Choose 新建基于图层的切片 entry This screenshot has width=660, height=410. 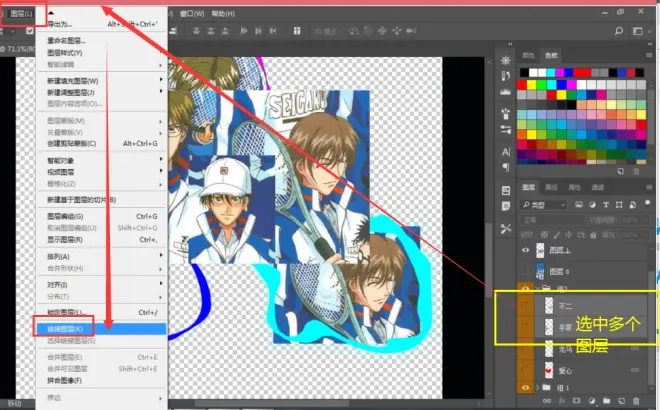click(x=101, y=200)
